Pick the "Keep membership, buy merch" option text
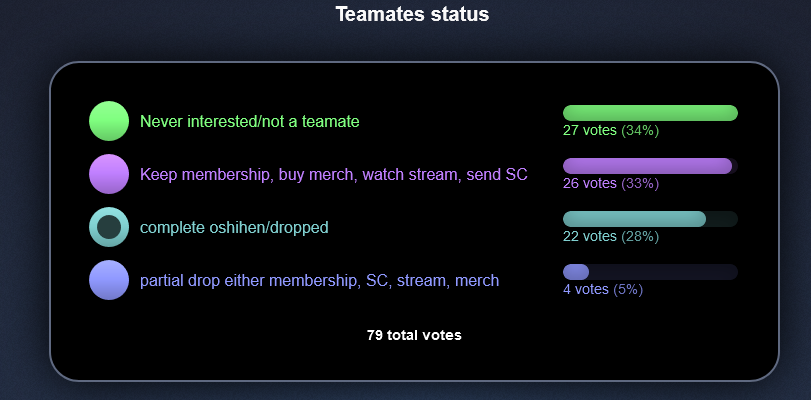The height and width of the screenshot is (400, 811). (x=333, y=175)
